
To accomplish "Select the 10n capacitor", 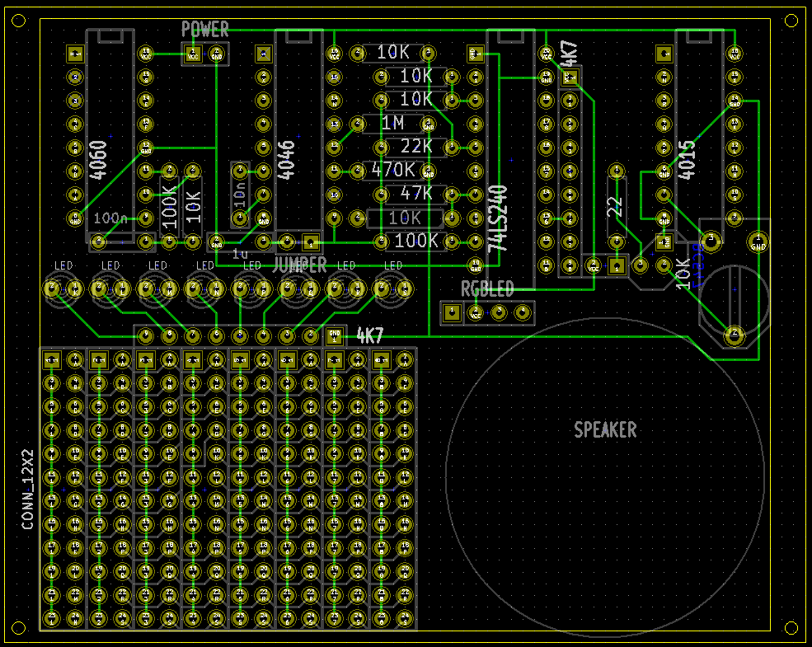I will pos(240,195).
